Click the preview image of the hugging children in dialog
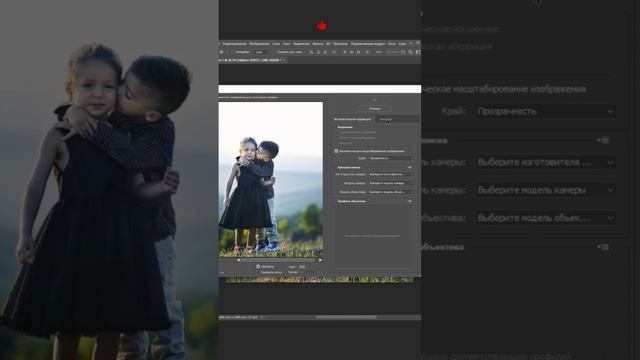The image size is (640, 360). click(x=271, y=180)
